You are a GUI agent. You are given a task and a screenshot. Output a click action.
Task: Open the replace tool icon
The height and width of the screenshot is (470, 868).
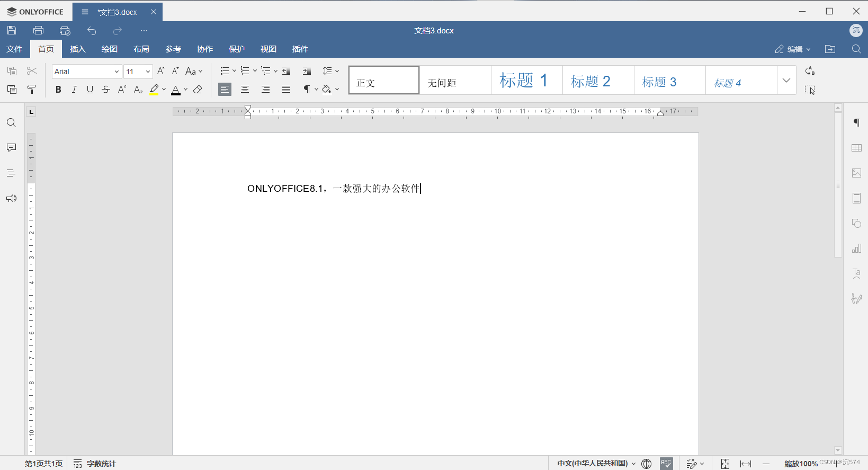click(810, 70)
